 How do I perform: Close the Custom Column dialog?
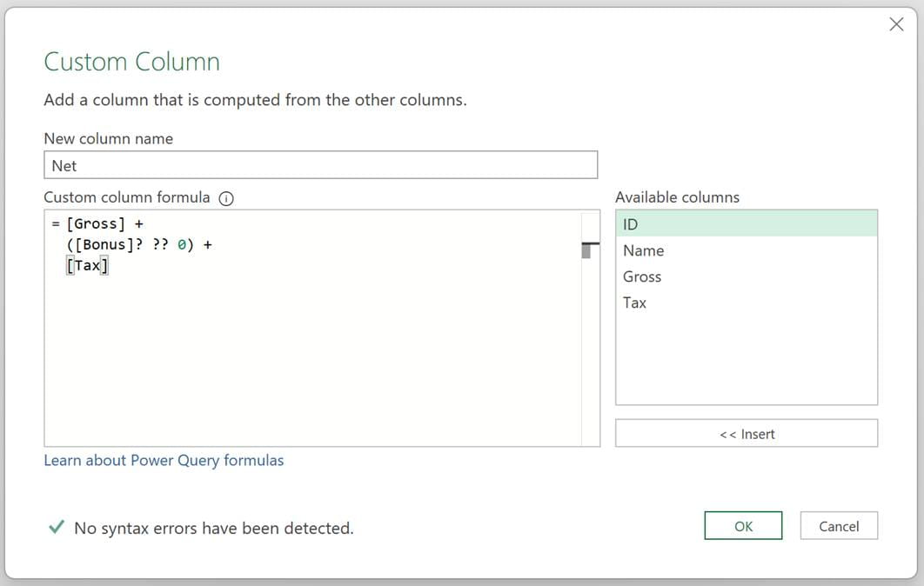coord(896,24)
